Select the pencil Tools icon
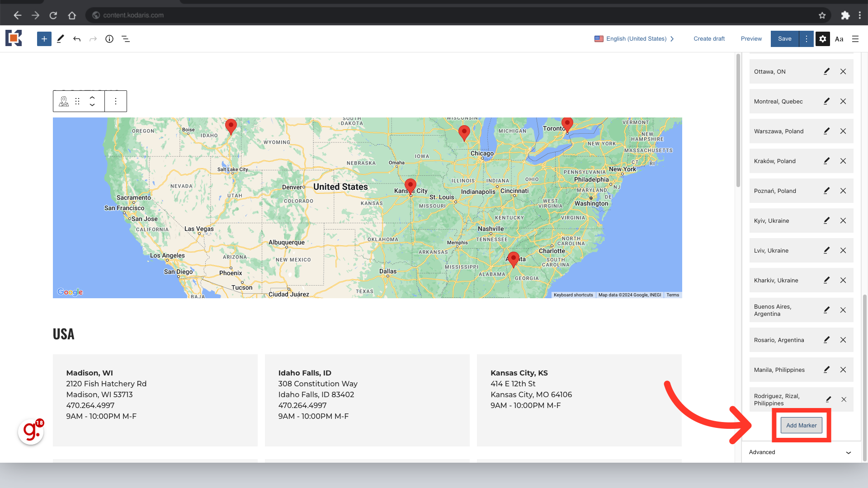The image size is (868, 488). pos(61,39)
